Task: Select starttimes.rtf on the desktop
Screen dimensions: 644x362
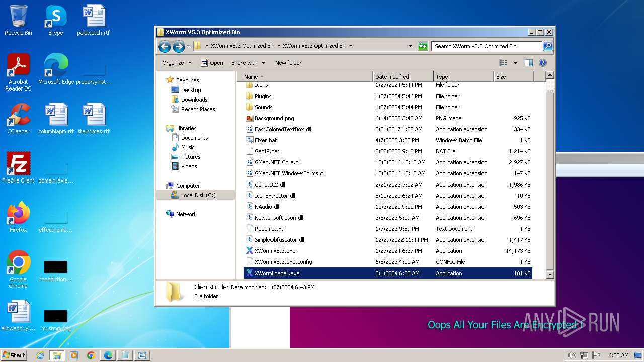Action: tap(94, 119)
